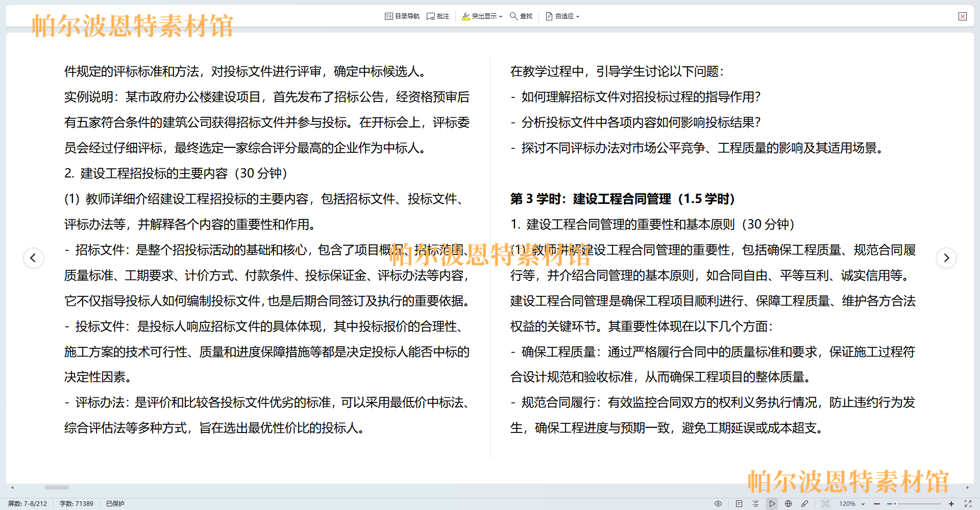This screenshot has height=510, width=980.
Task: Toggle the eye-protection mode eye icon
Action: coord(718,503)
